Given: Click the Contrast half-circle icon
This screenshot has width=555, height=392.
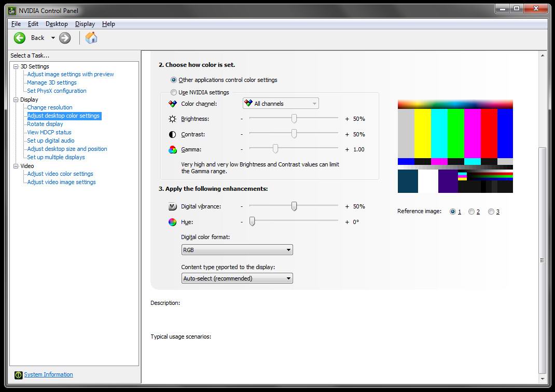Looking at the screenshot, I should pos(173,134).
